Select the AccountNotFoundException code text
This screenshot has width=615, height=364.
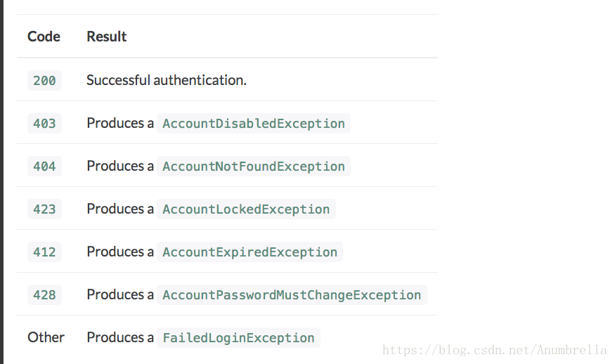[x=254, y=166]
